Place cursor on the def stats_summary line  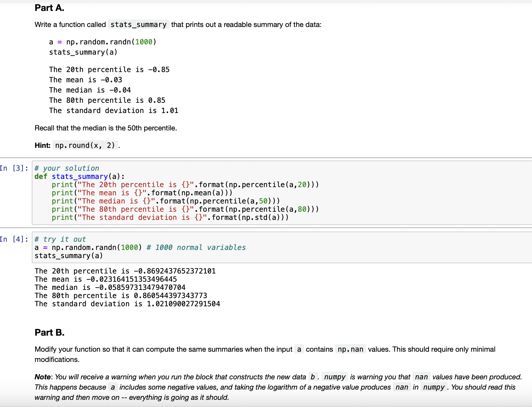pos(79,176)
